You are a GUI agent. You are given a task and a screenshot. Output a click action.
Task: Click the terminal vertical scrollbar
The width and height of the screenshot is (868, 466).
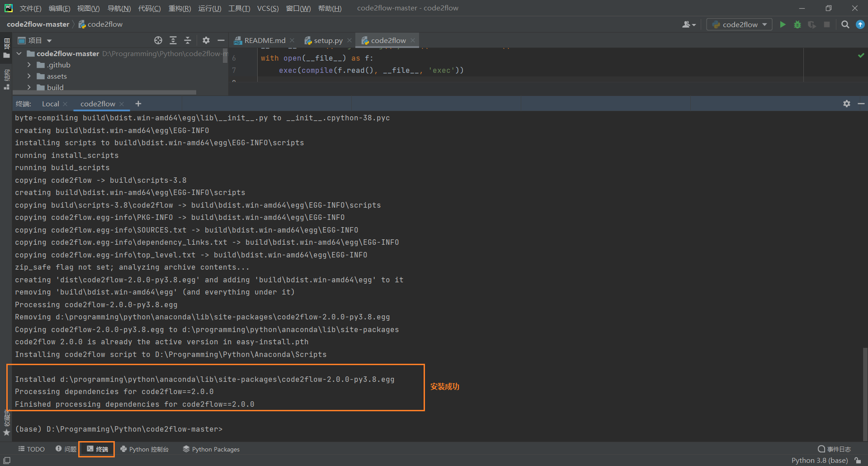(x=865, y=394)
